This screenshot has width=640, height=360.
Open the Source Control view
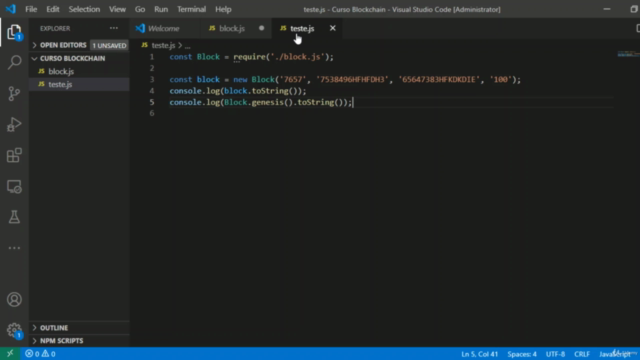14,93
